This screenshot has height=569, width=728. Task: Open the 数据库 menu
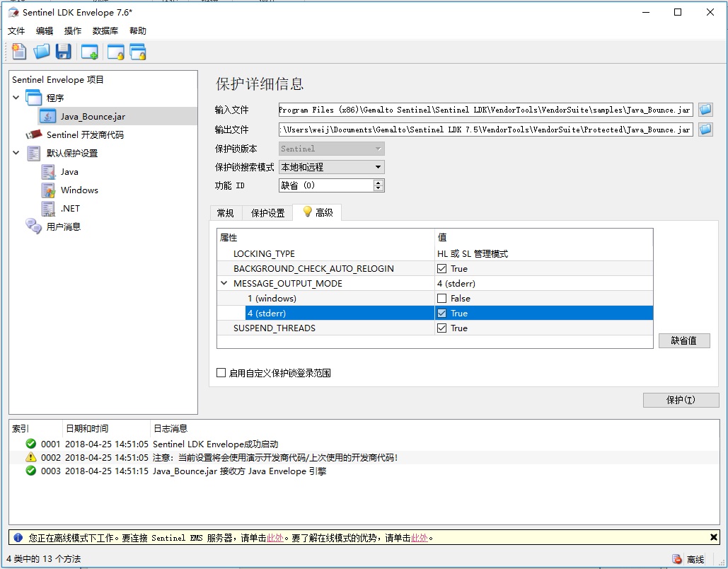(x=105, y=31)
